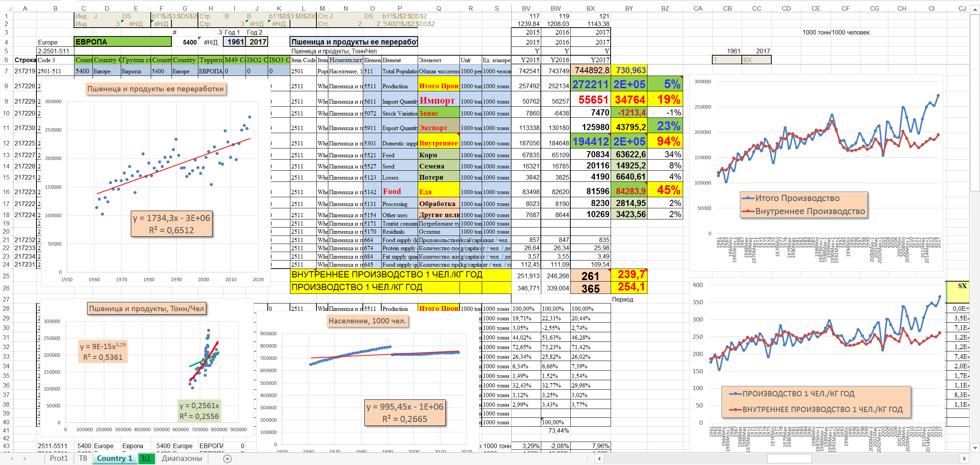The height and width of the screenshot is (465, 980).
Task: Click the vertical scrollbar thumb
Action: pos(975,104)
